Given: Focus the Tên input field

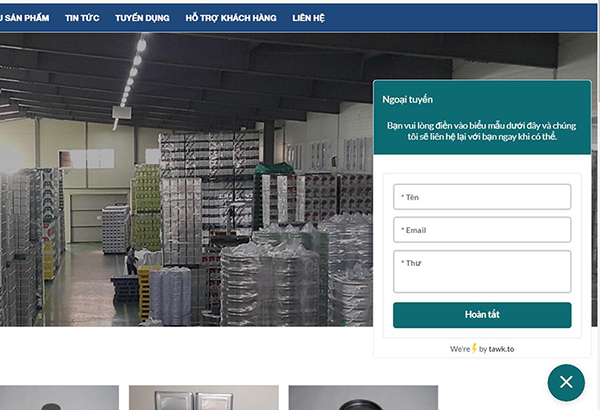Looking at the screenshot, I should coord(482,197).
